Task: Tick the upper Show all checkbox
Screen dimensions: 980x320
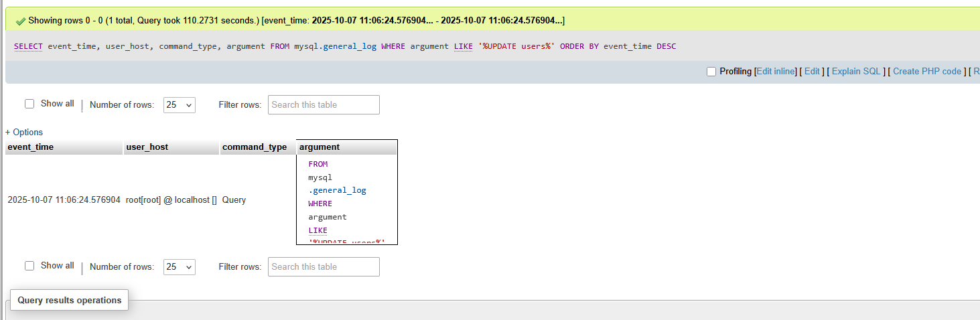Action: 29,104
